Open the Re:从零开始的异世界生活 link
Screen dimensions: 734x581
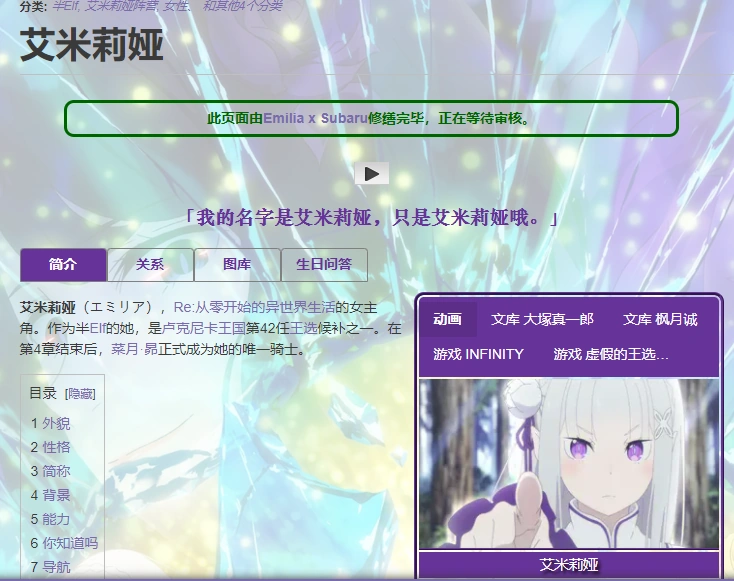coord(254,308)
